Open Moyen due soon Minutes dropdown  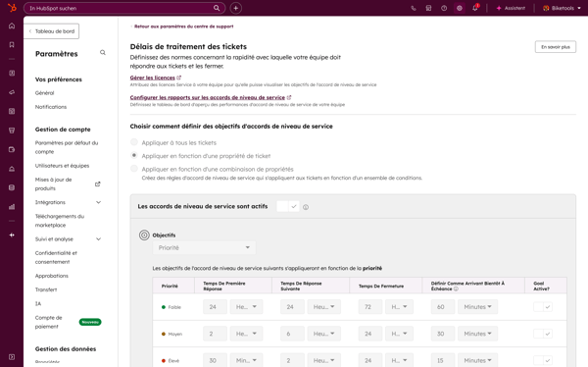[478, 334]
